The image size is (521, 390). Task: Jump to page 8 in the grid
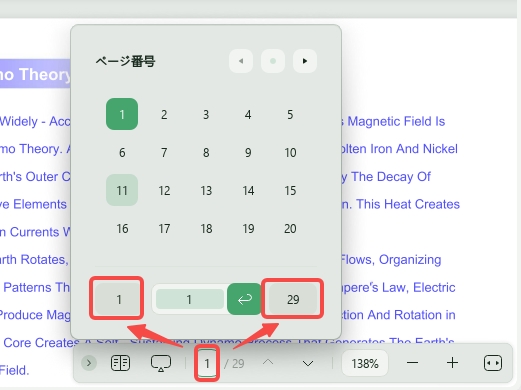(206, 153)
